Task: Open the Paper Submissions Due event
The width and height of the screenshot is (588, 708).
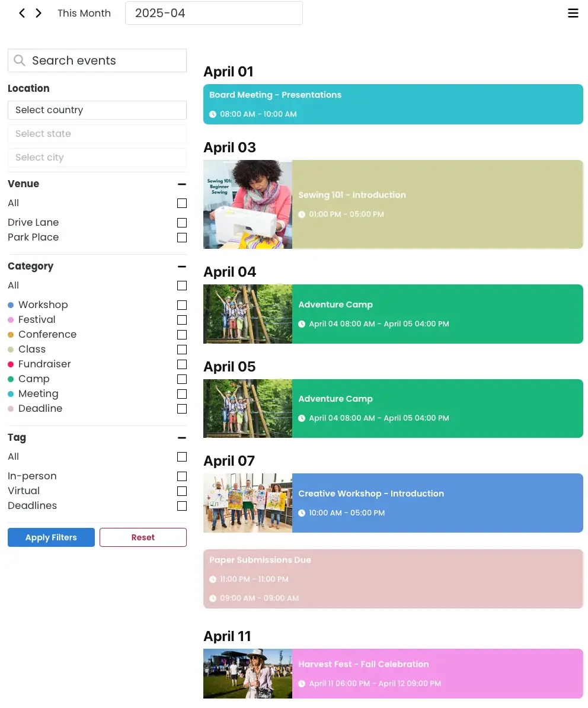Action: [x=393, y=579]
